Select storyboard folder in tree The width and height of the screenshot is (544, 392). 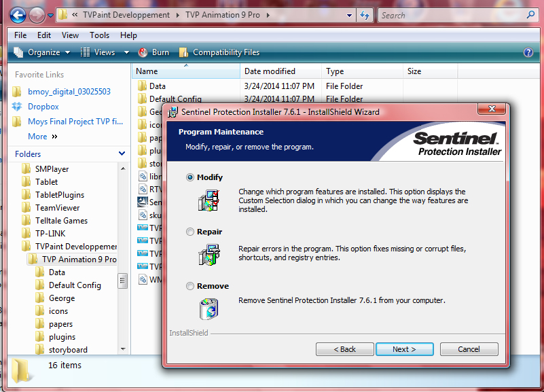click(x=68, y=350)
